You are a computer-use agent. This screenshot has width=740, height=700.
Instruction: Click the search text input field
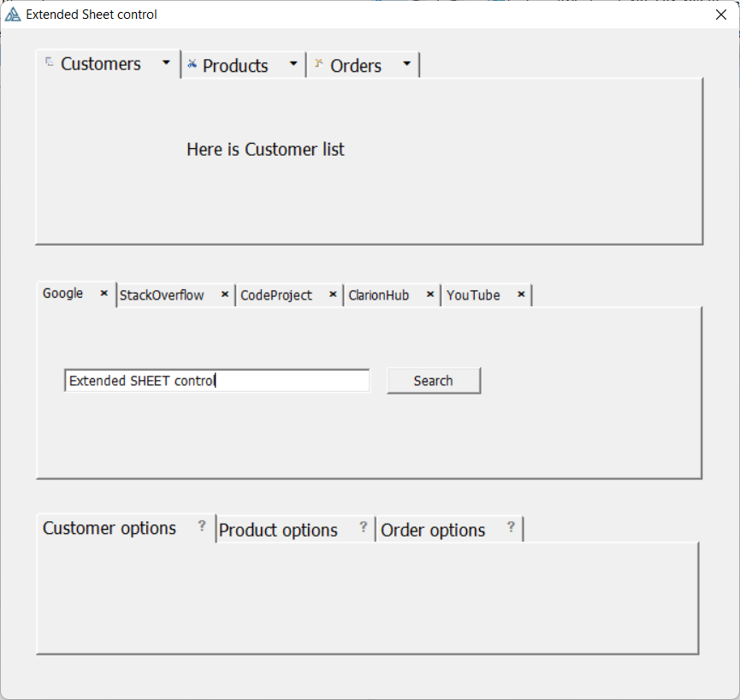pos(216,381)
